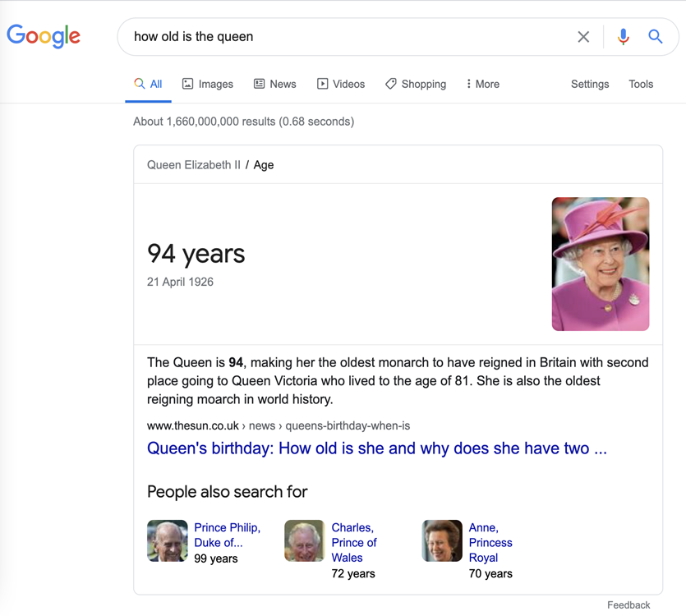Open the Settings menu

(x=590, y=84)
